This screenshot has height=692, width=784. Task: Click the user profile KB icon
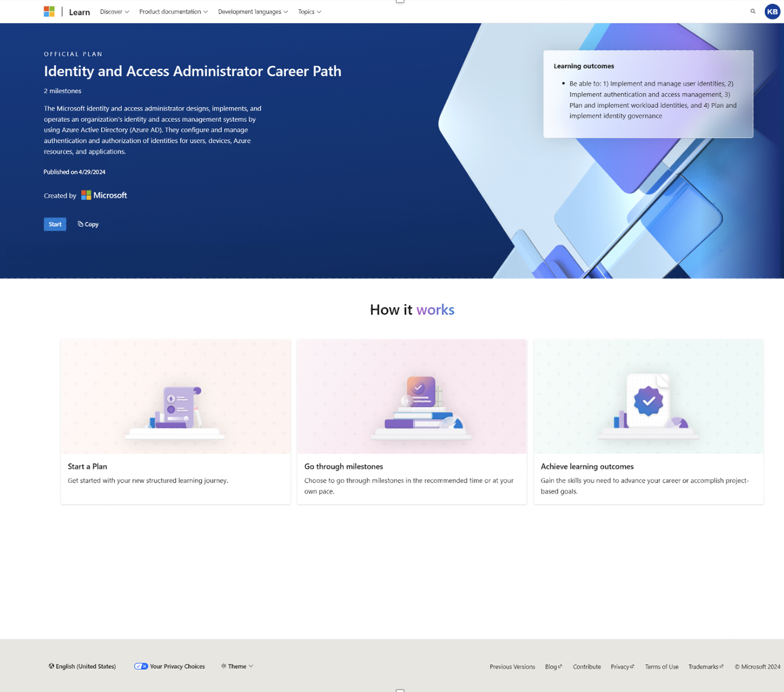(772, 11)
